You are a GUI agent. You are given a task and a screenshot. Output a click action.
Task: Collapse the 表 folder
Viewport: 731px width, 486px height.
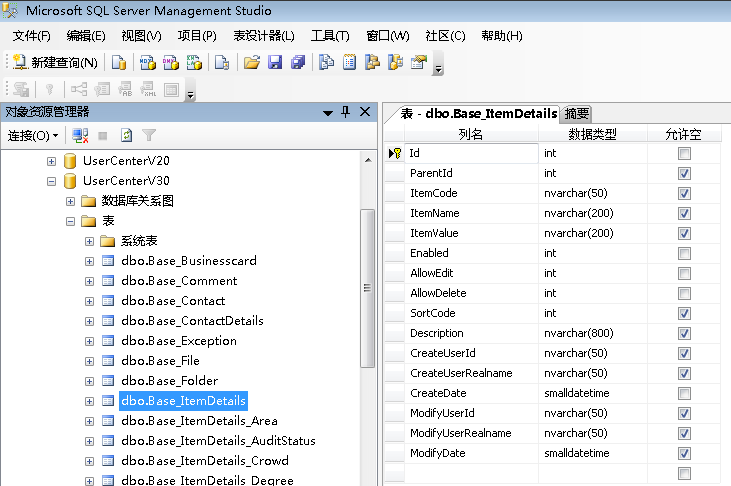tap(70, 222)
